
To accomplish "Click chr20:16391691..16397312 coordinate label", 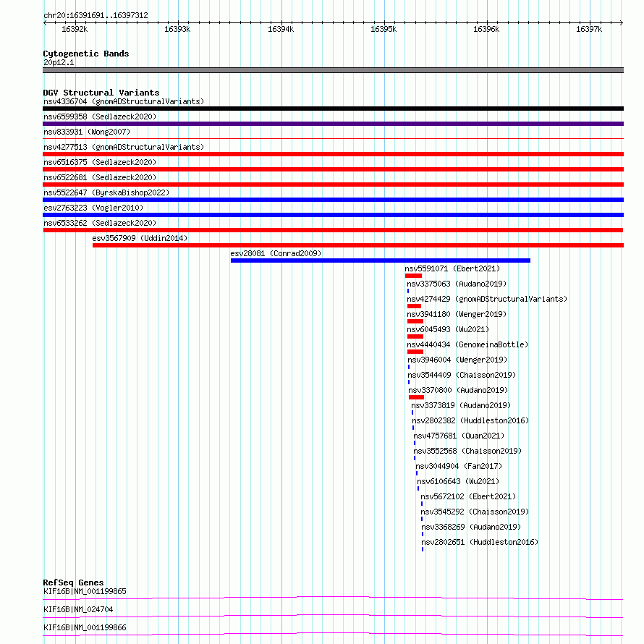I will pyautogui.click(x=96, y=15).
